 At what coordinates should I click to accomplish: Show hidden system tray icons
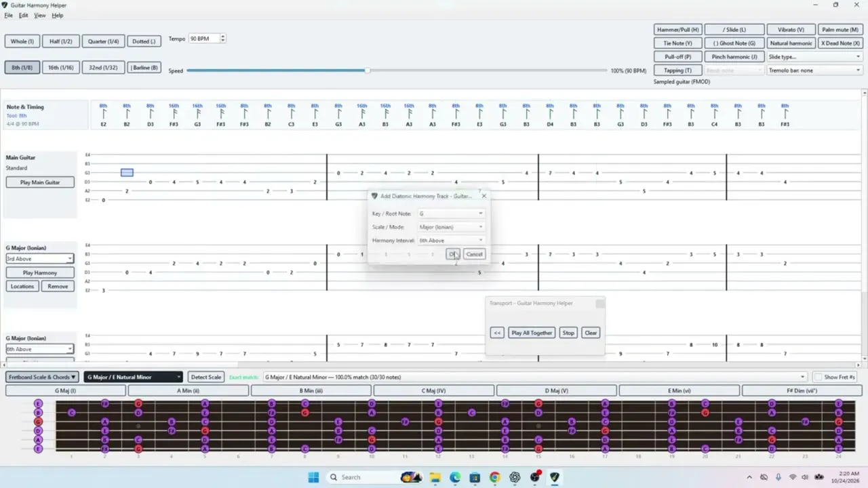point(749,477)
